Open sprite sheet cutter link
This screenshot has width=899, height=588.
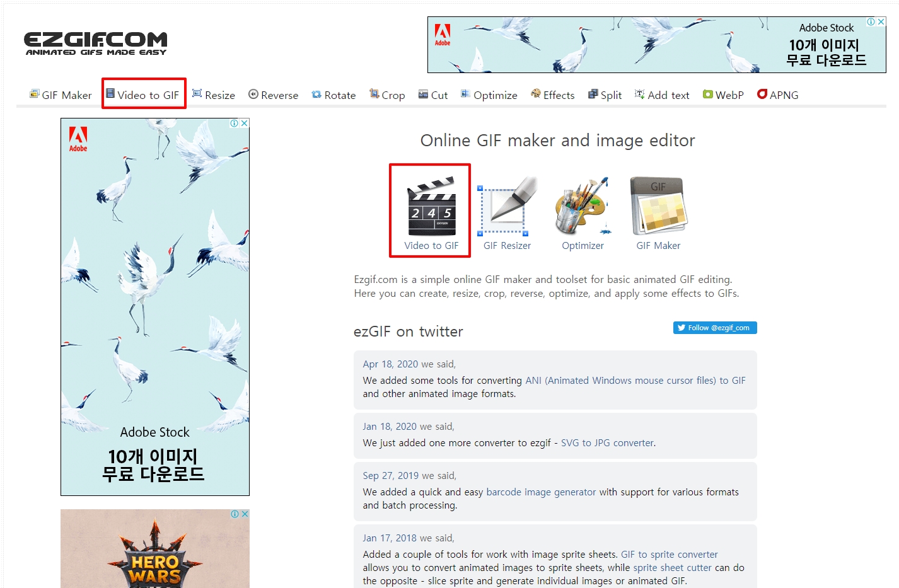tap(672, 568)
